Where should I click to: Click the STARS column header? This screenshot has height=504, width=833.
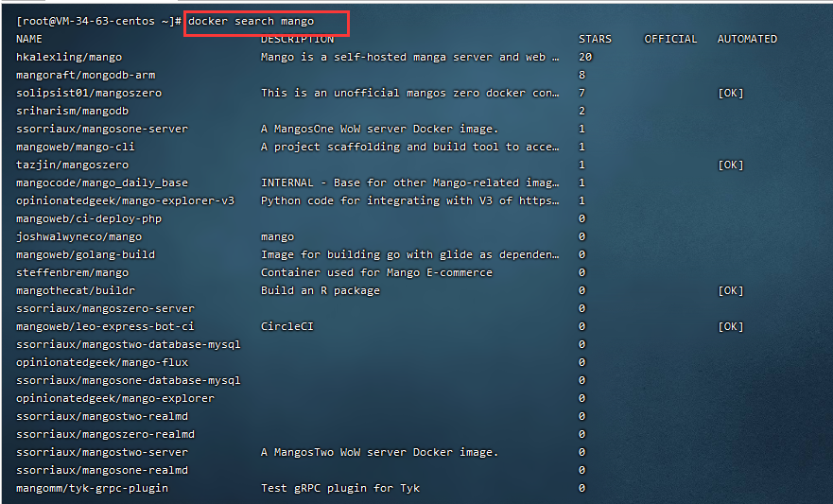[x=595, y=39]
